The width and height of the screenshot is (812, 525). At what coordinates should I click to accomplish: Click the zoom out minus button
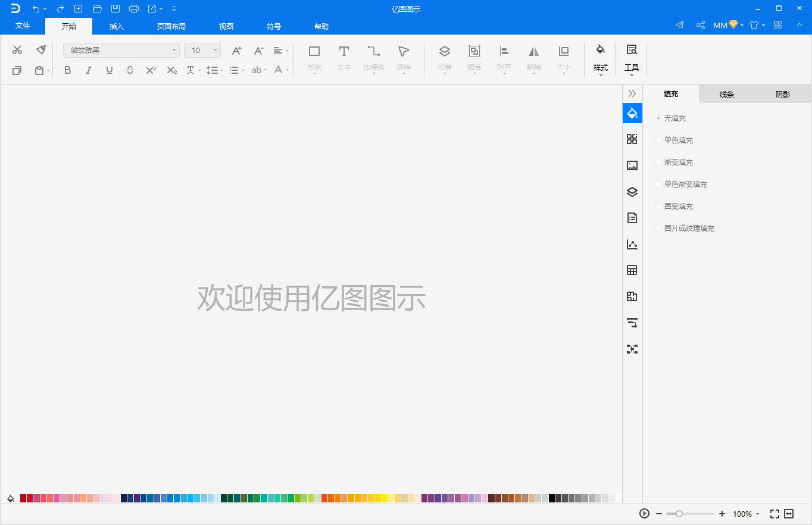click(x=659, y=514)
